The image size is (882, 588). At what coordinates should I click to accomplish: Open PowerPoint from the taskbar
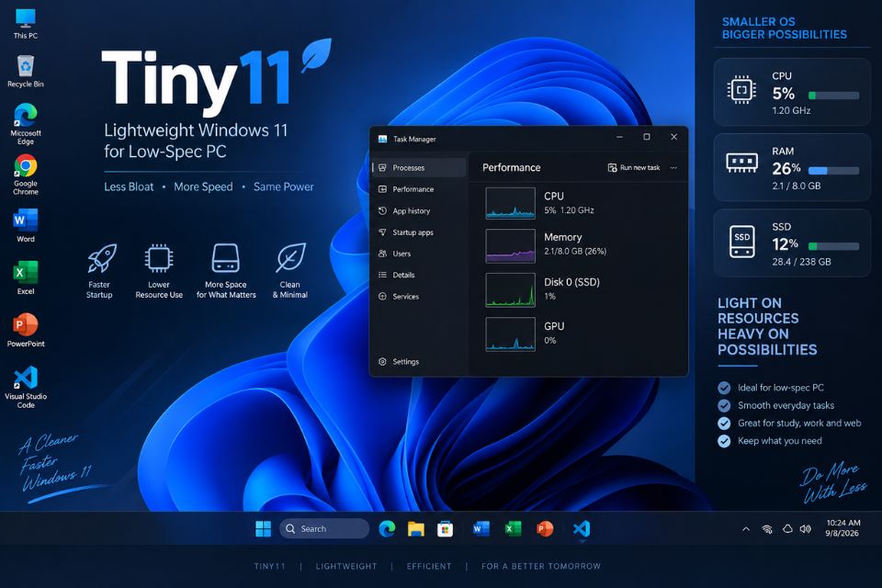[545, 529]
